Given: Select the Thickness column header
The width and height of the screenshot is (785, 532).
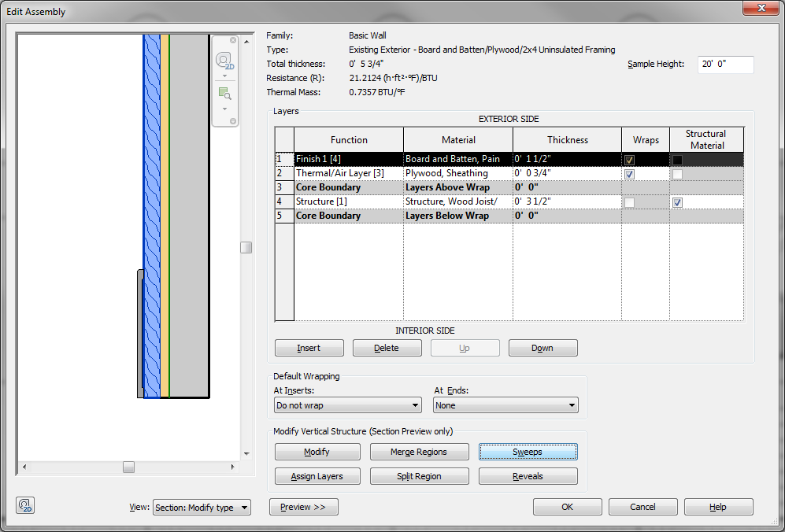Looking at the screenshot, I should 567,139.
